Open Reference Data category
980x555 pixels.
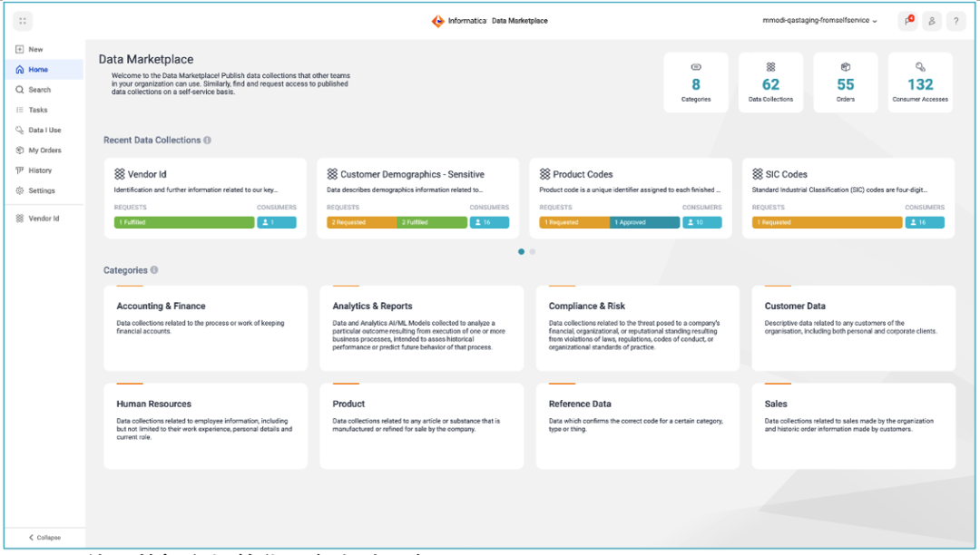point(638,425)
